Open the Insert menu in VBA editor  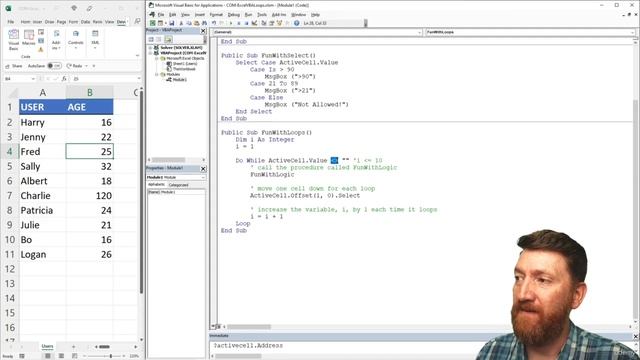click(x=200, y=15)
